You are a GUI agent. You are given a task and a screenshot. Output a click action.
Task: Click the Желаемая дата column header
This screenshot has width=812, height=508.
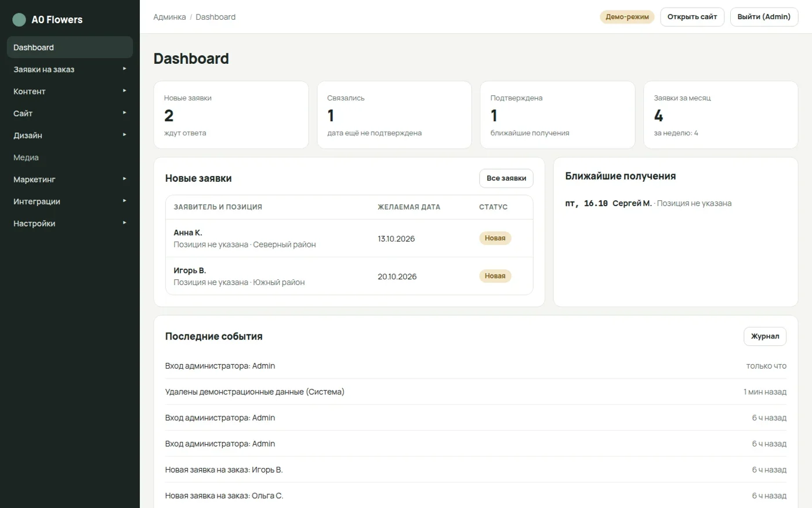coord(409,207)
